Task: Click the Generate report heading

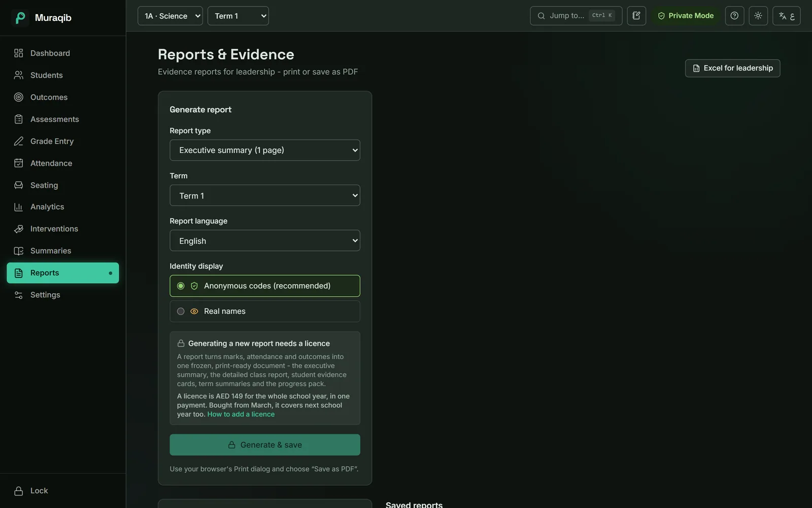Action: pos(200,110)
